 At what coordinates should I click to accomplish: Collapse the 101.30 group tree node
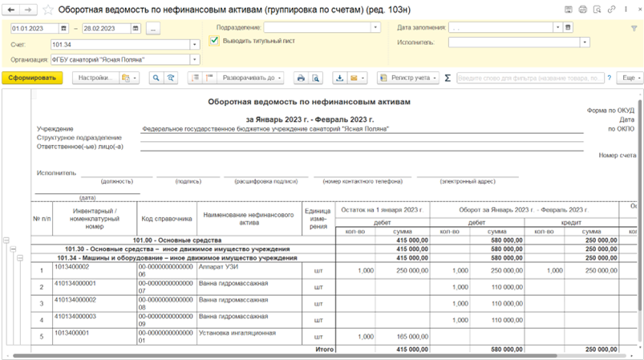(13, 249)
